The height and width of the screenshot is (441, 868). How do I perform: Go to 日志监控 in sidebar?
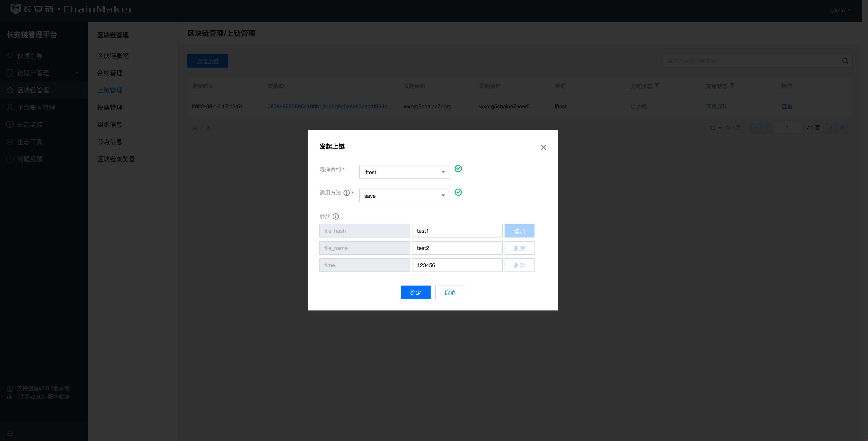click(30, 125)
